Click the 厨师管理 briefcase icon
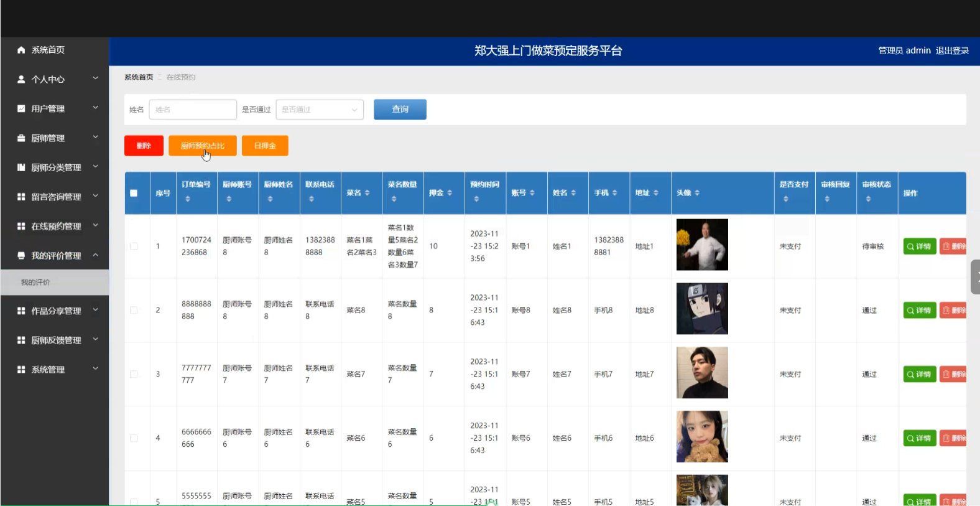This screenshot has width=980, height=506. click(21, 138)
